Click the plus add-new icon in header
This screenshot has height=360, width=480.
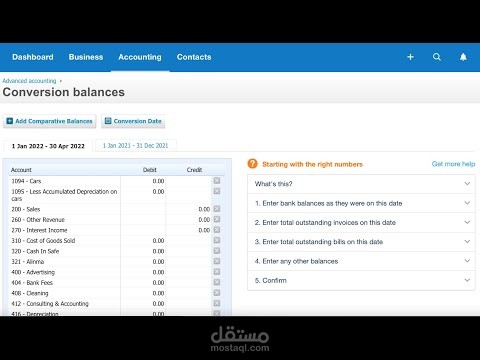point(410,57)
